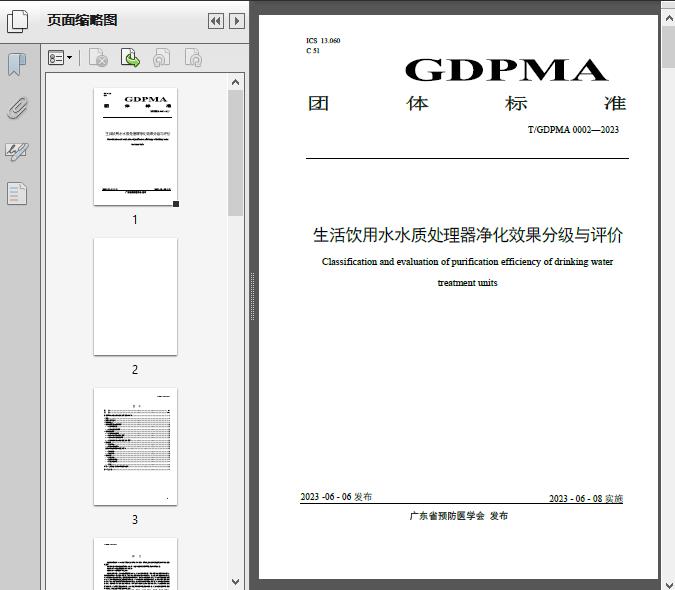Click English title line 'Classification and evaluation'
Image resolution: width=675 pixels, height=590 pixels.
tap(467, 262)
